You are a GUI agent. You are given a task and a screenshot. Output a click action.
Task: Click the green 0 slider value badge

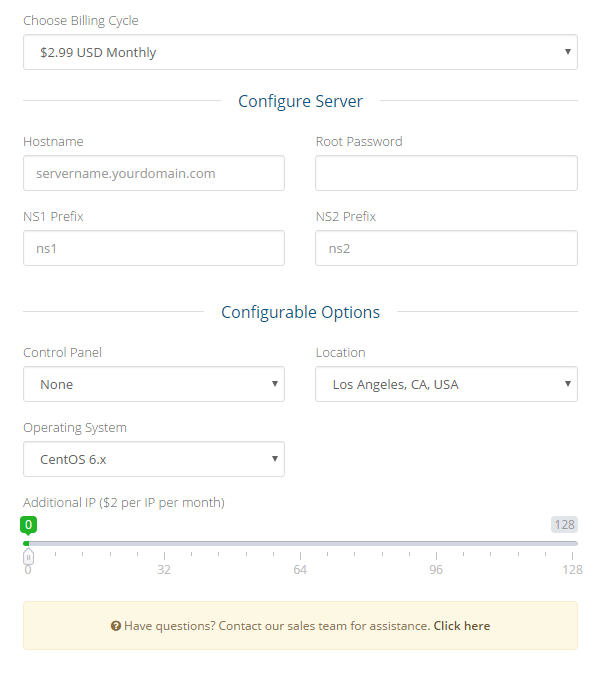pyautogui.click(x=28, y=525)
